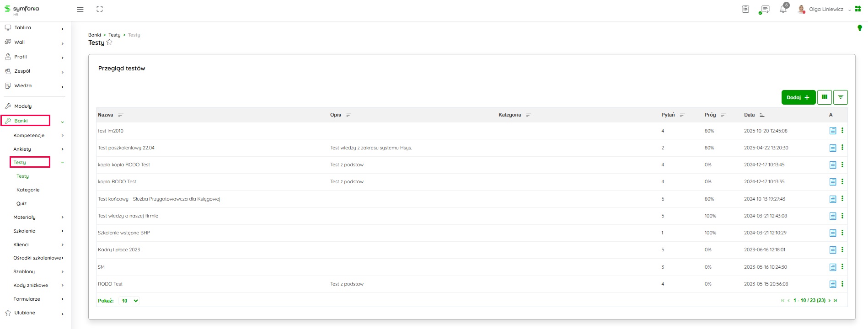
Task: Open the table filter button
Action: point(840,97)
